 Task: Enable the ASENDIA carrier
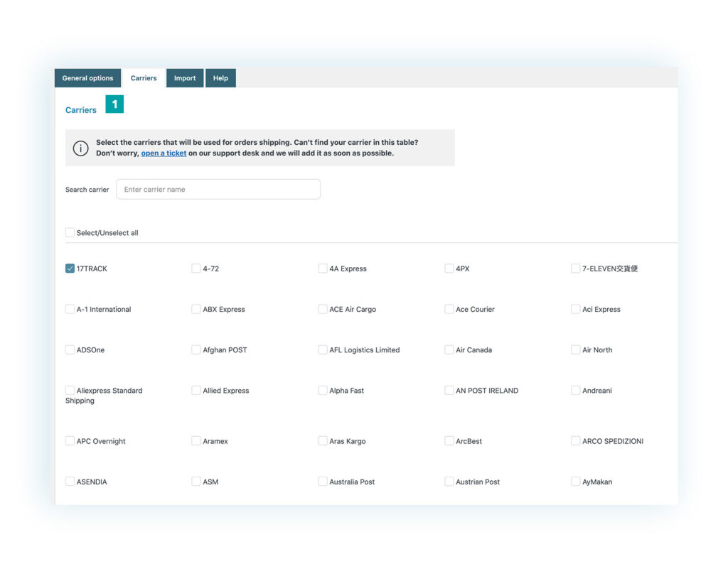point(70,482)
